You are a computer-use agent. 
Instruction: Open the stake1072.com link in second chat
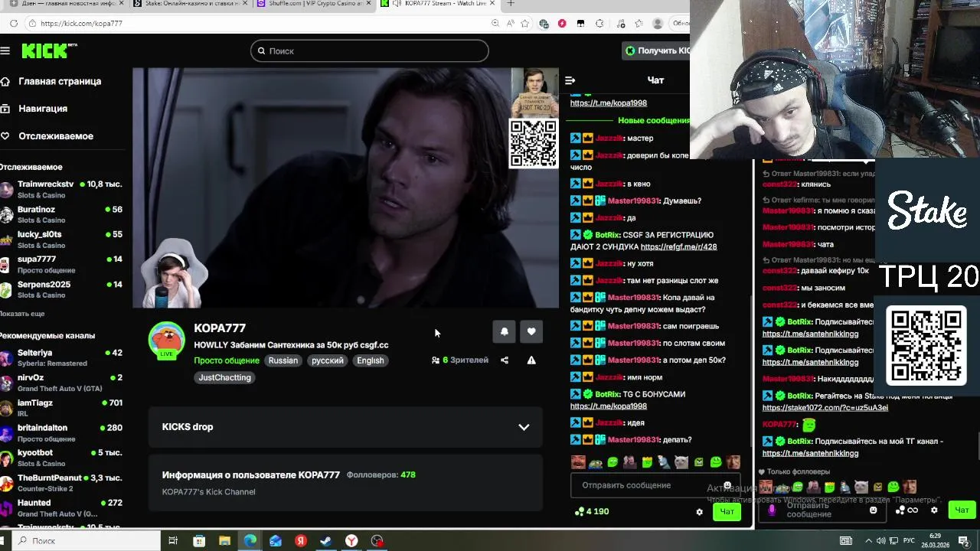(x=825, y=408)
